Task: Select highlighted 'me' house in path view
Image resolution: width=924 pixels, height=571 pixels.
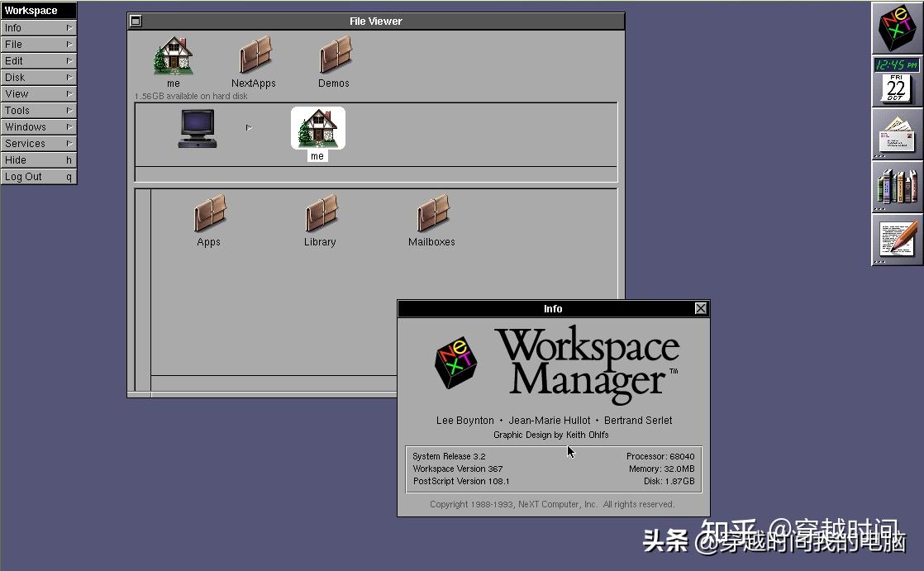Action: (317, 134)
